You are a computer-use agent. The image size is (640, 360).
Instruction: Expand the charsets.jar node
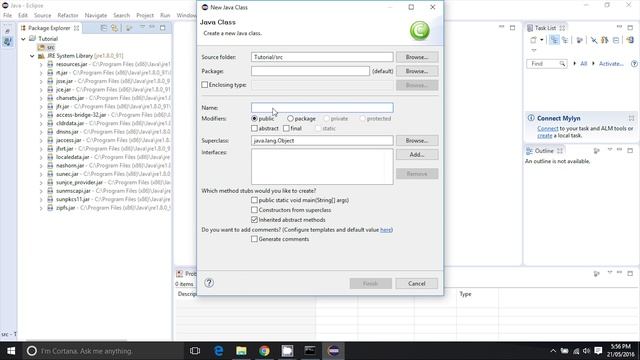pyautogui.click(x=41, y=98)
